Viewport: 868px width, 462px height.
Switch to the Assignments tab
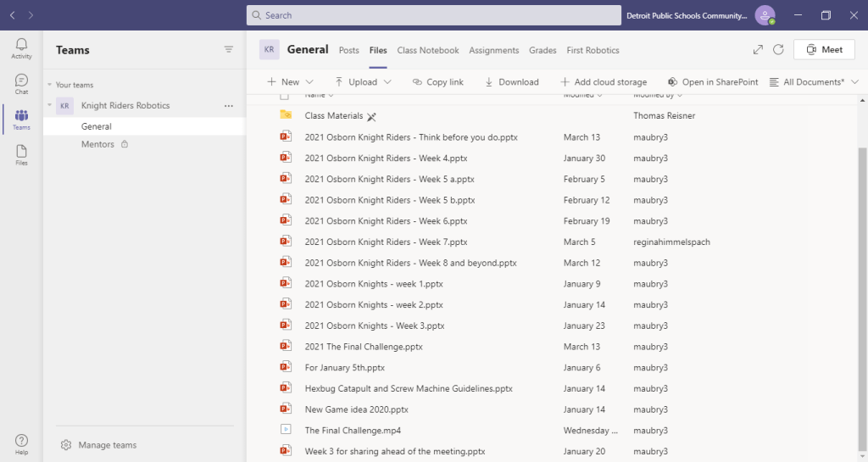[x=493, y=50]
